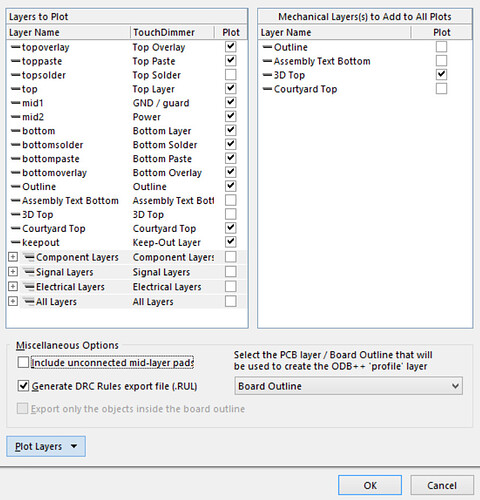Uncheck the topoverlay Plot checkbox
Screen dimensions: 480x500
(x=230, y=47)
